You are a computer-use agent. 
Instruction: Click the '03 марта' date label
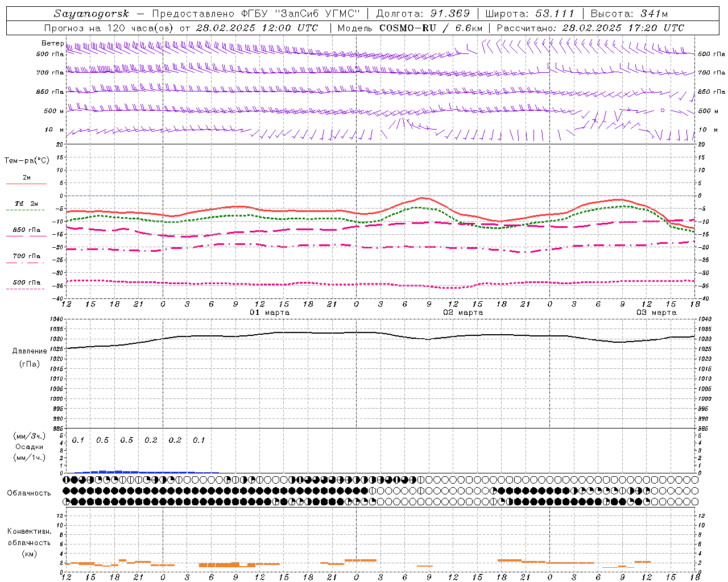click(656, 313)
